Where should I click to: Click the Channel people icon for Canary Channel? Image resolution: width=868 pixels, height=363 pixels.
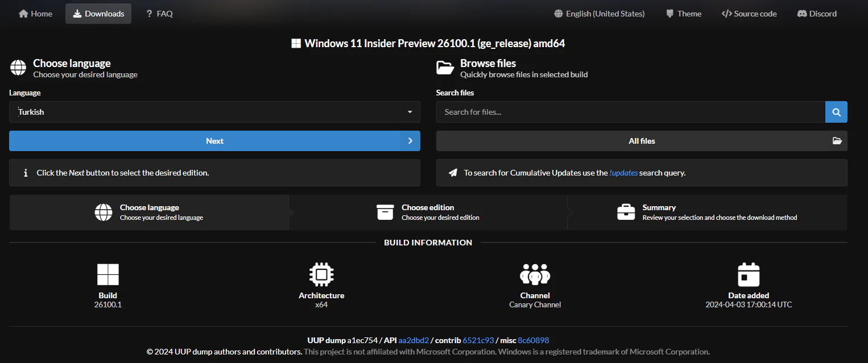[535, 273]
